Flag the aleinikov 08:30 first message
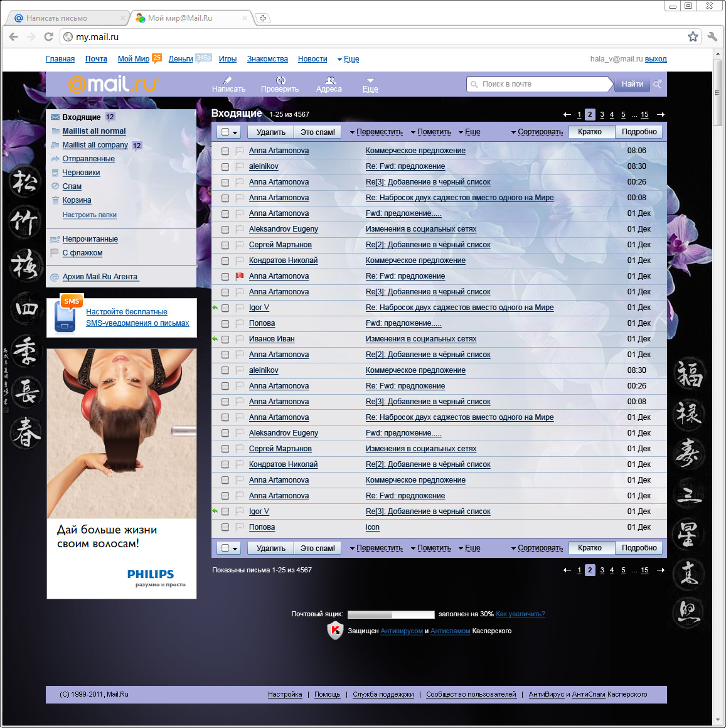 pyautogui.click(x=240, y=166)
